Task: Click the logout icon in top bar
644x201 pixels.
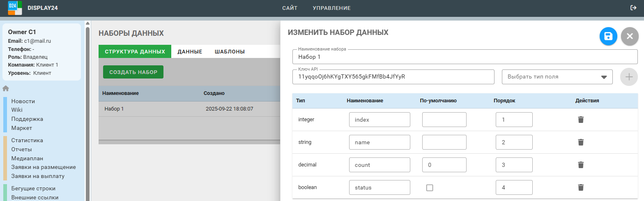Action: (633, 8)
